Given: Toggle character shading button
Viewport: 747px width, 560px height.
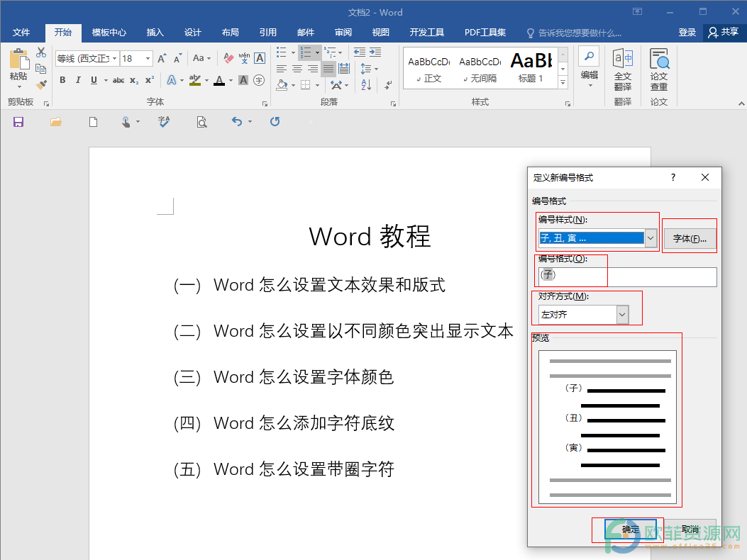Looking at the screenshot, I should coord(243,80).
